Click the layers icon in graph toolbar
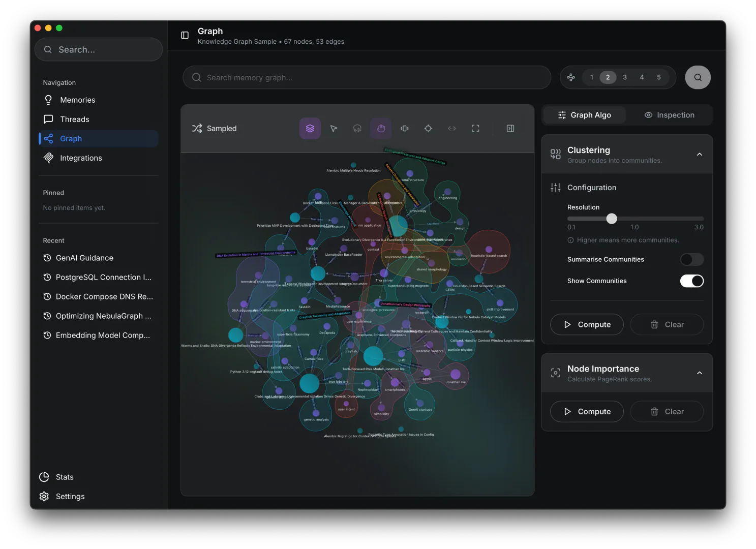This screenshot has width=756, height=549. tap(310, 129)
